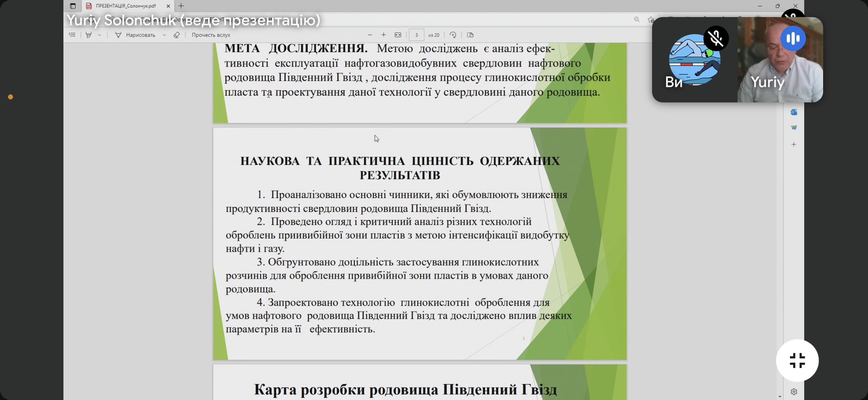Open sidebar settings gear icon
The width and height of the screenshot is (868, 400).
click(x=794, y=391)
